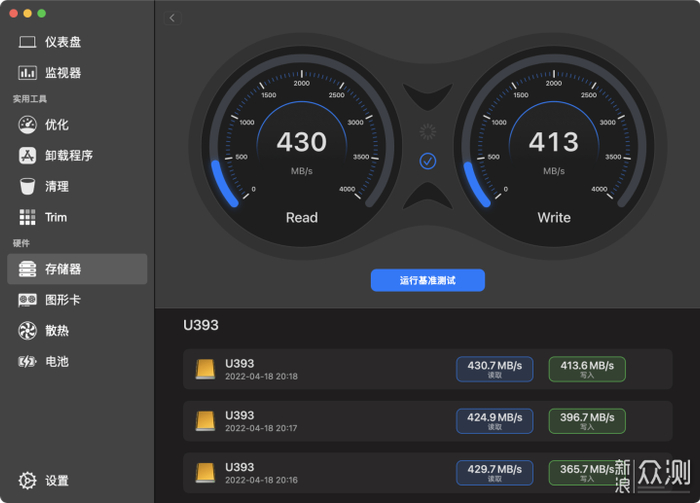
Task: Select the 存储器 drive stack icon
Action: [27, 269]
